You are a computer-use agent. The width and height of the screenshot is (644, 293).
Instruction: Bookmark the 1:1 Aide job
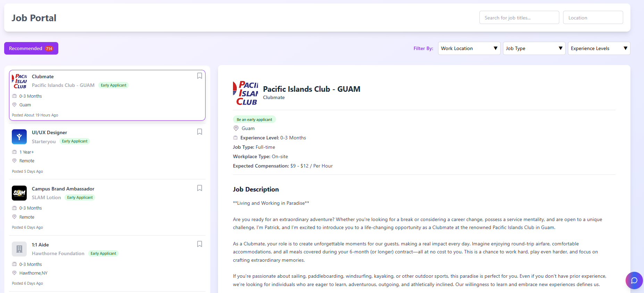(200, 244)
